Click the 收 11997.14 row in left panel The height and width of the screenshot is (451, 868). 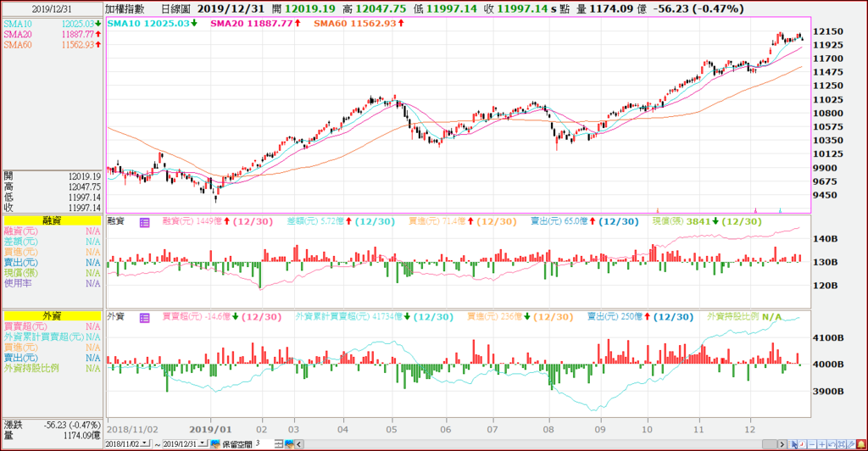coord(52,208)
